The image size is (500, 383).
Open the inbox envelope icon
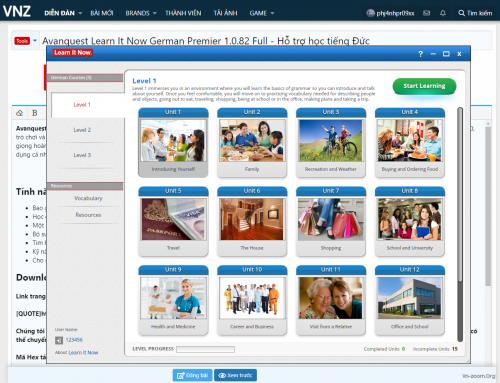(426, 13)
